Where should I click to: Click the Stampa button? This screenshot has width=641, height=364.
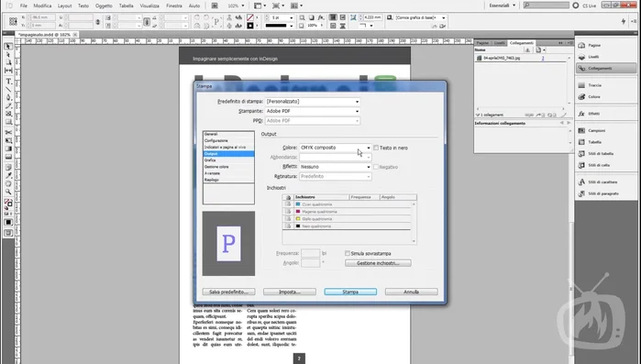pos(350,292)
